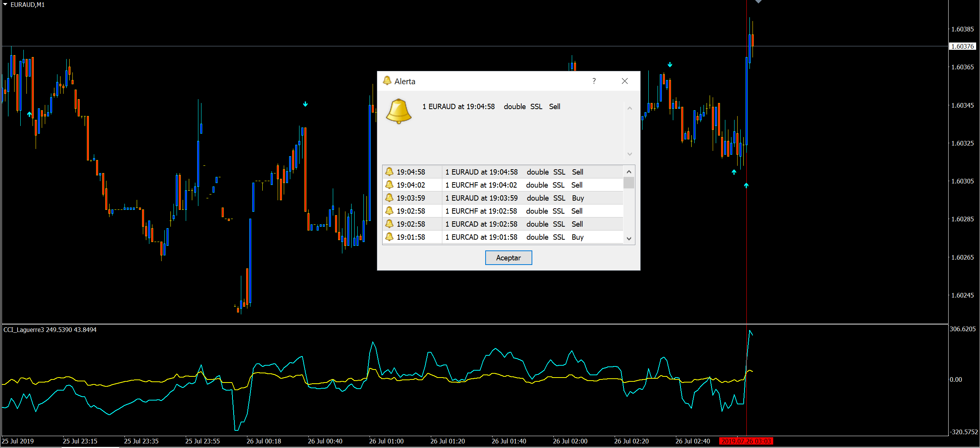Viewport: 980px width, 448px height.
Task: Click the 1.60376 current price label
Action: pyautogui.click(x=963, y=46)
